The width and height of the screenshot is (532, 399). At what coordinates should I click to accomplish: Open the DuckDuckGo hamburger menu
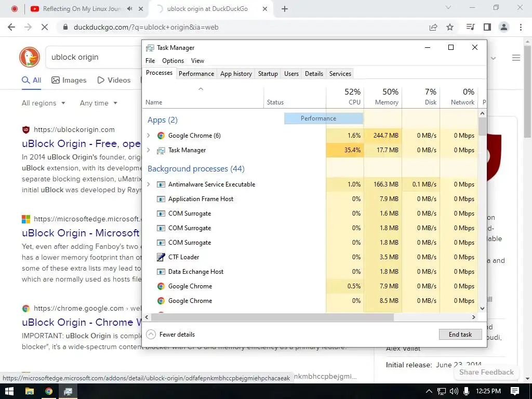click(516, 58)
